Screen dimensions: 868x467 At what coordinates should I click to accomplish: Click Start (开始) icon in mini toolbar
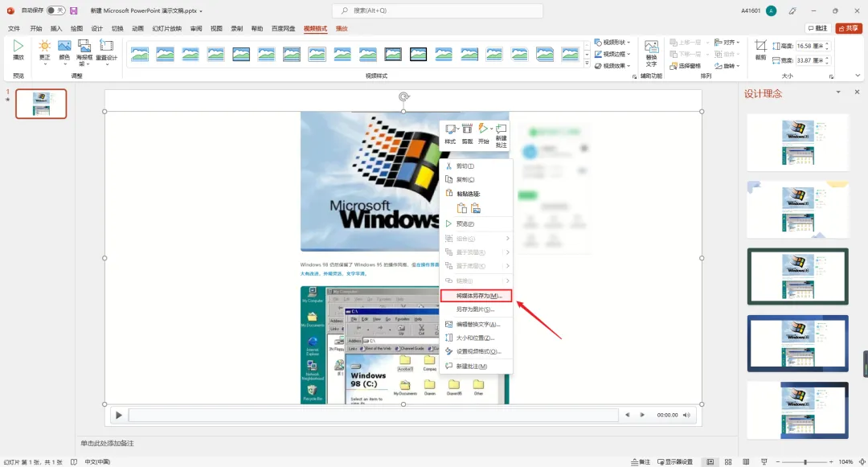[484, 134]
